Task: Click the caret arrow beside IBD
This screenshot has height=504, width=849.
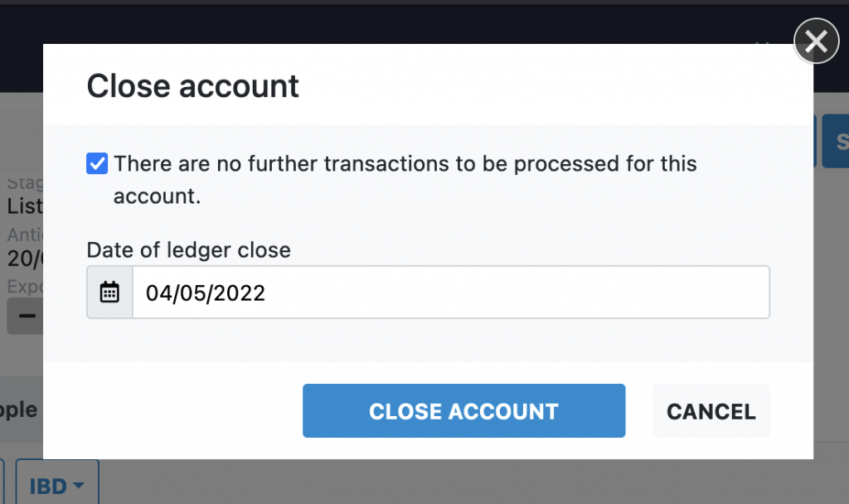Action: (80, 486)
